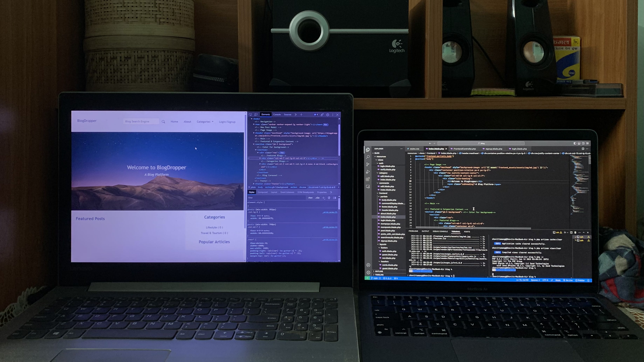Click the remote window icon in VS Code status bar
The image size is (644, 362).
click(367, 278)
